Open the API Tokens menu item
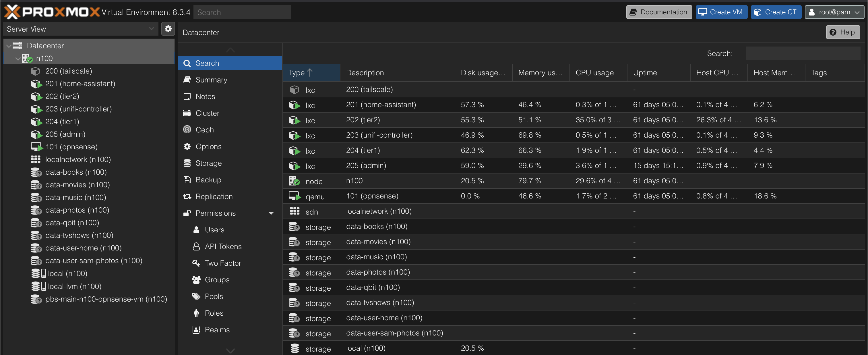This screenshot has width=868, height=355. [230, 246]
